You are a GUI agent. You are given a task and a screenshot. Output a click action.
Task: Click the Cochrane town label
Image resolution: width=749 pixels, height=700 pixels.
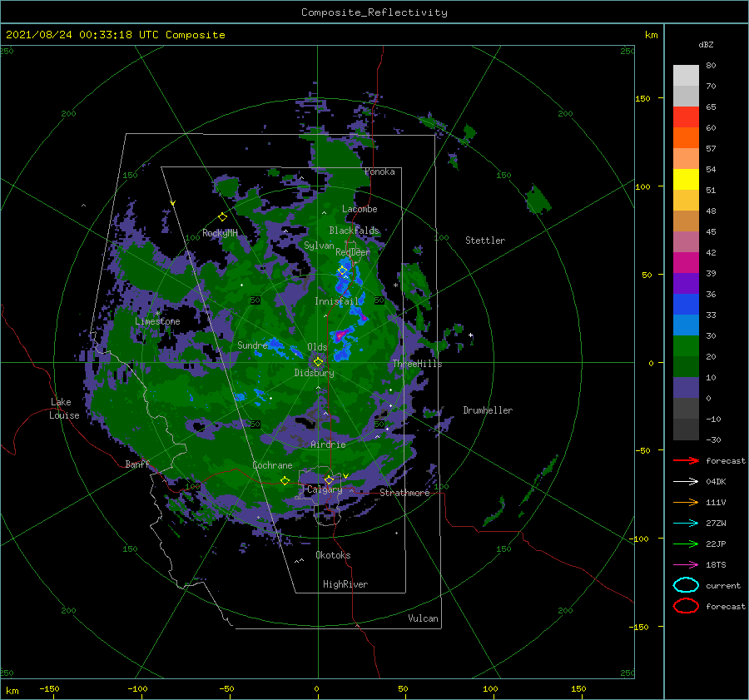272,465
